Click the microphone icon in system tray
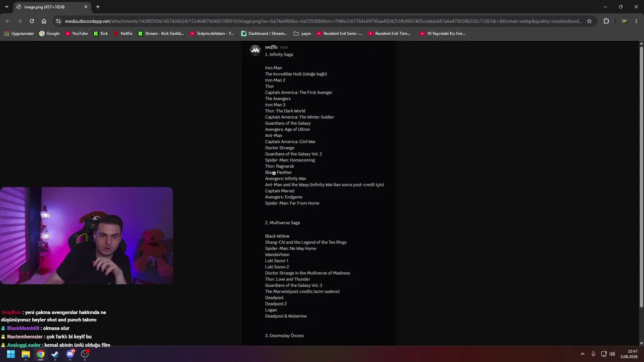Screen dimensions: 644x362 click(x=593, y=354)
